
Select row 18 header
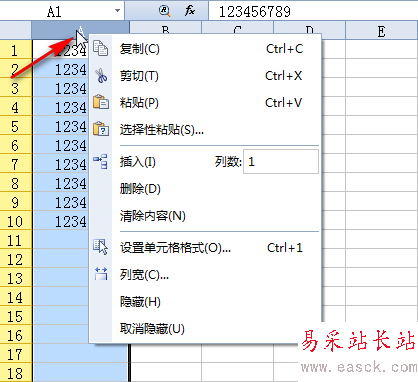click(x=16, y=373)
